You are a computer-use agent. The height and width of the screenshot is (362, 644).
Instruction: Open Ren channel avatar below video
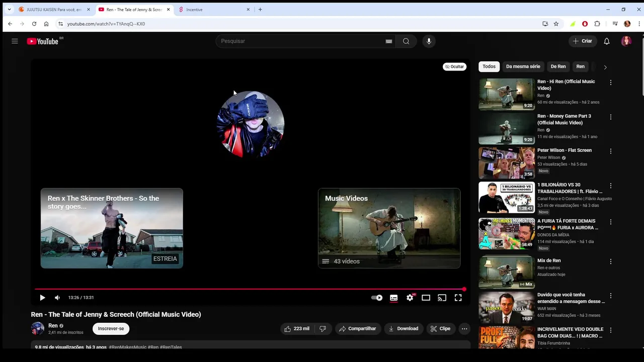click(x=38, y=329)
